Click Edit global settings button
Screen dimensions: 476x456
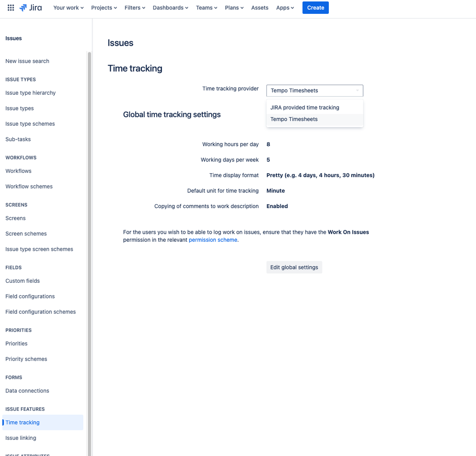click(x=294, y=268)
